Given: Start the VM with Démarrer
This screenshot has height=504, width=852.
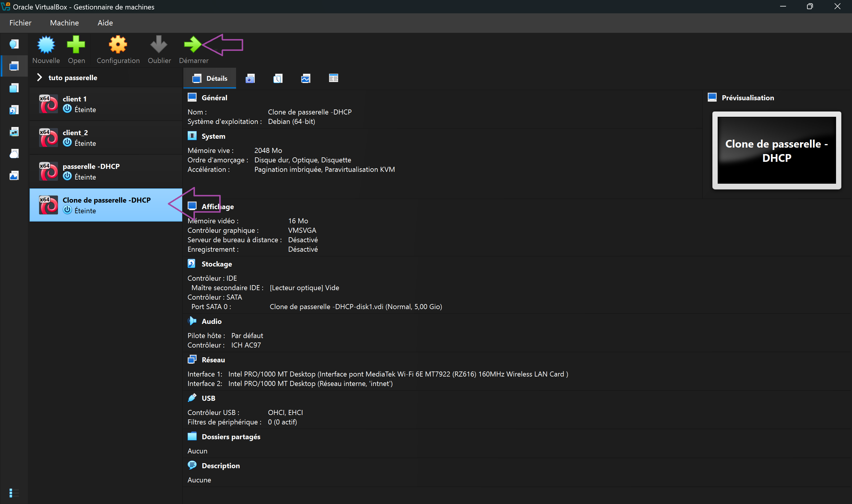Looking at the screenshot, I should click(x=193, y=45).
